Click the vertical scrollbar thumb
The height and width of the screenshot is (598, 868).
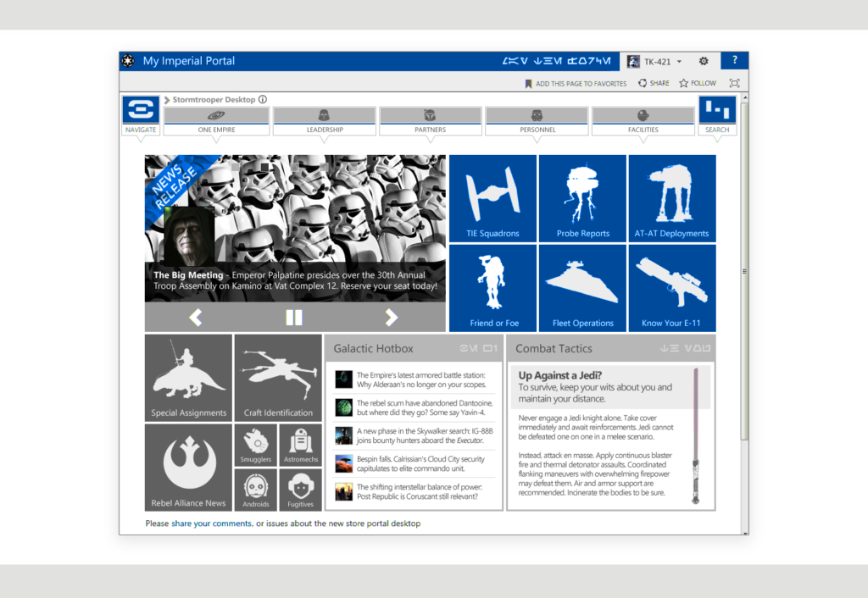pos(744,271)
